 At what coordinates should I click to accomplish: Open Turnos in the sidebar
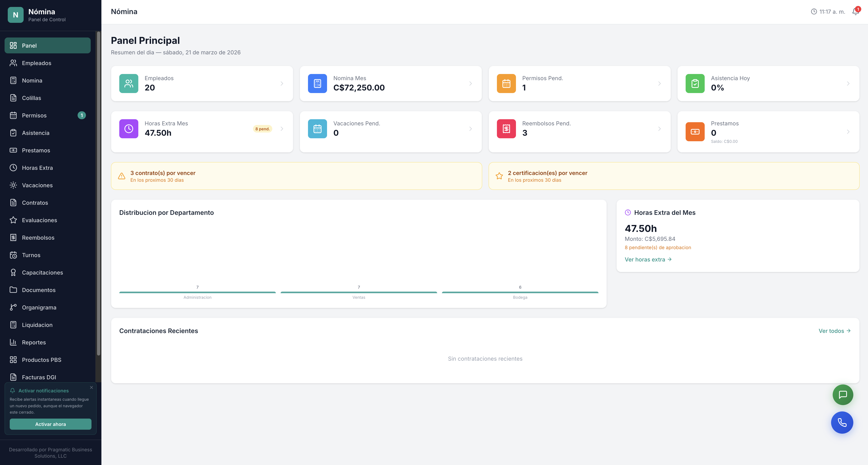[x=31, y=255]
